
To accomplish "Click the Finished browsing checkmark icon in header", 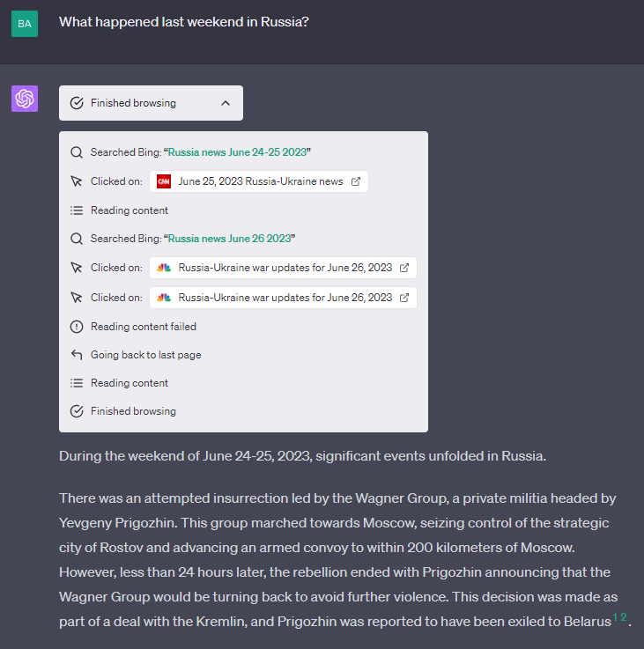I will point(77,103).
